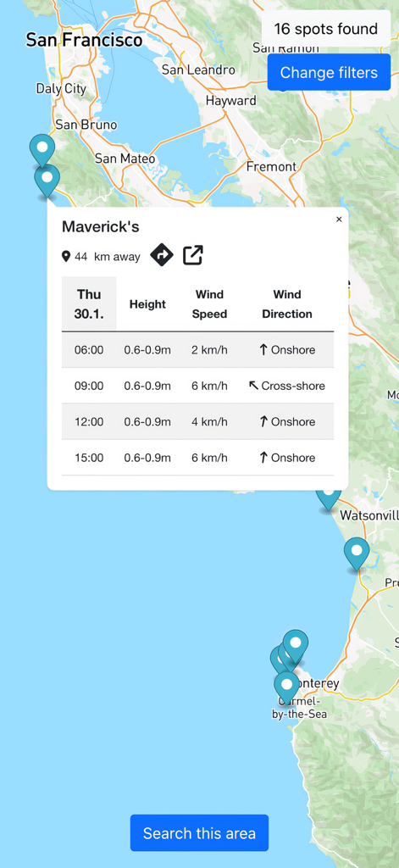
Task: Click the Thu 30.1. date header
Action: click(x=89, y=304)
